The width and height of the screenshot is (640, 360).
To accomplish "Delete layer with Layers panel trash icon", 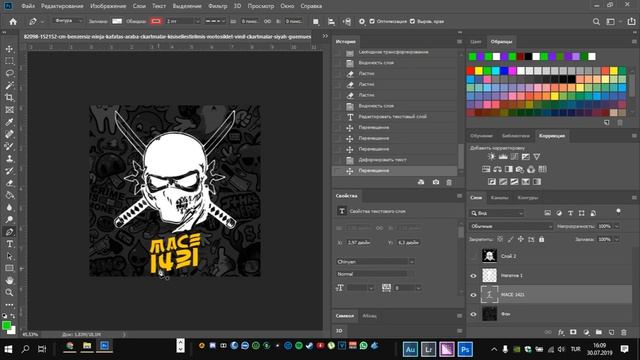I will (x=624, y=333).
